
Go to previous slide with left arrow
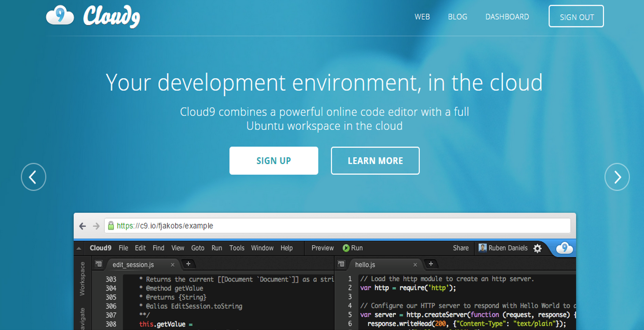(34, 177)
